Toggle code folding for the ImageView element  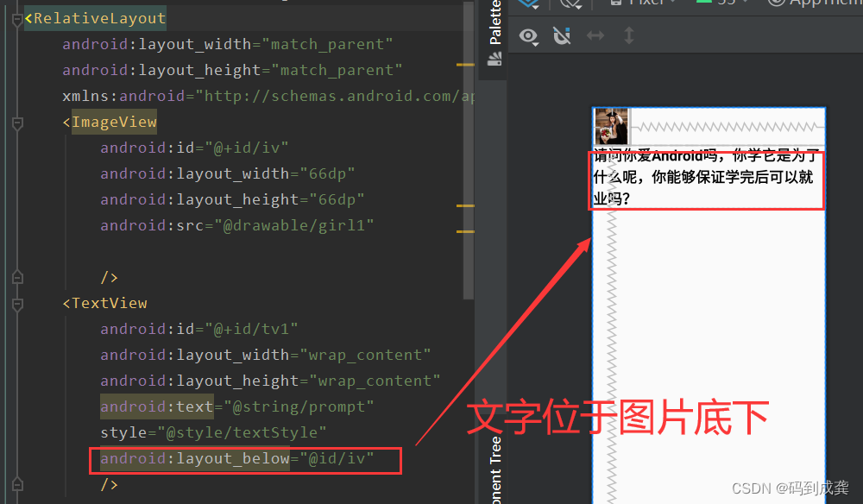17,123
